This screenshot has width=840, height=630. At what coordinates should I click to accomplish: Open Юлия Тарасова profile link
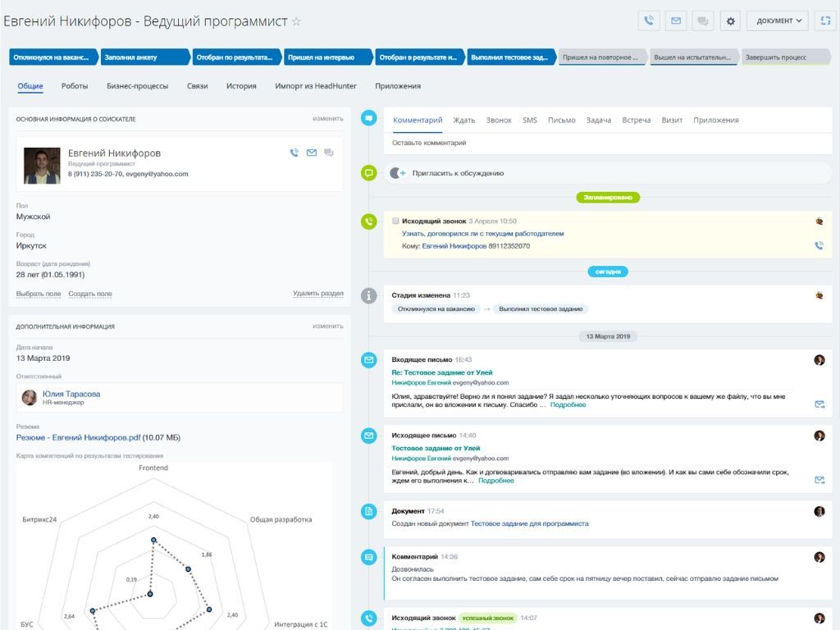click(x=71, y=394)
